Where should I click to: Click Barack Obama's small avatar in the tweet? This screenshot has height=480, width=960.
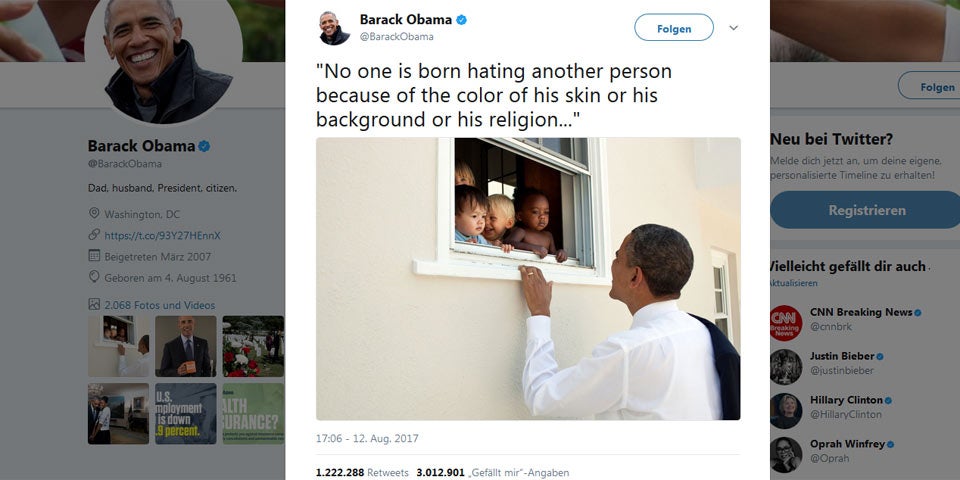(x=334, y=28)
